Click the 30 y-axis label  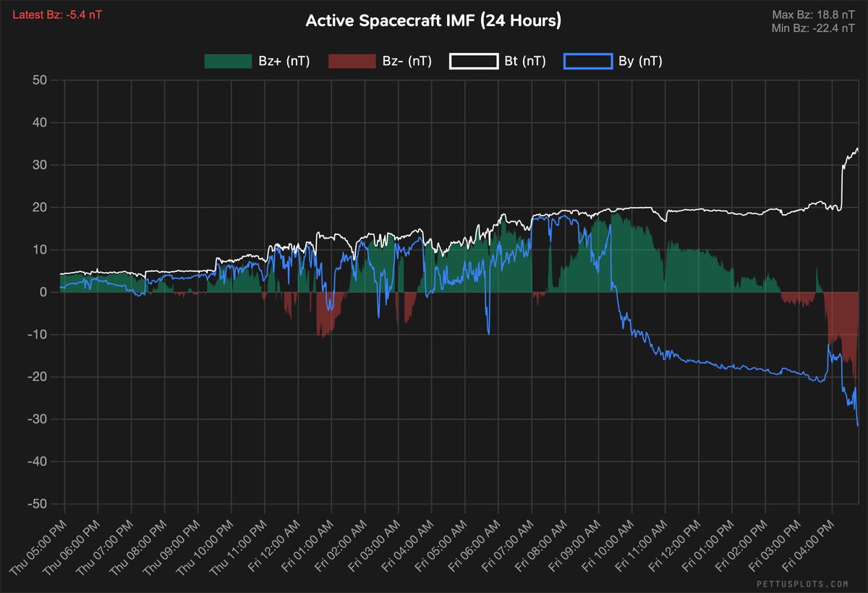[x=40, y=165]
